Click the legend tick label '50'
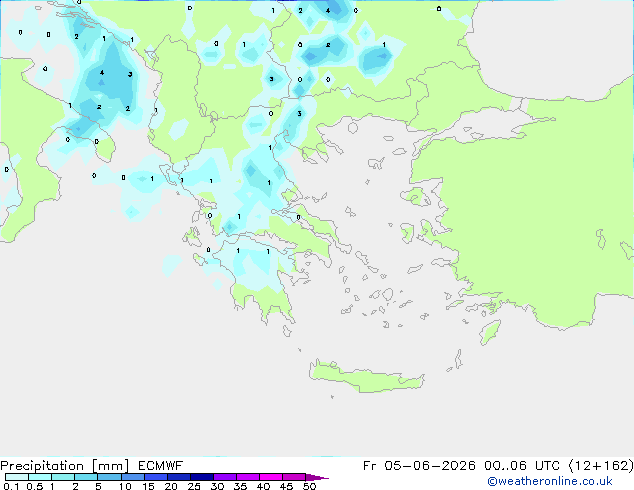The height and width of the screenshot is (490, 634). (x=309, y=486)
